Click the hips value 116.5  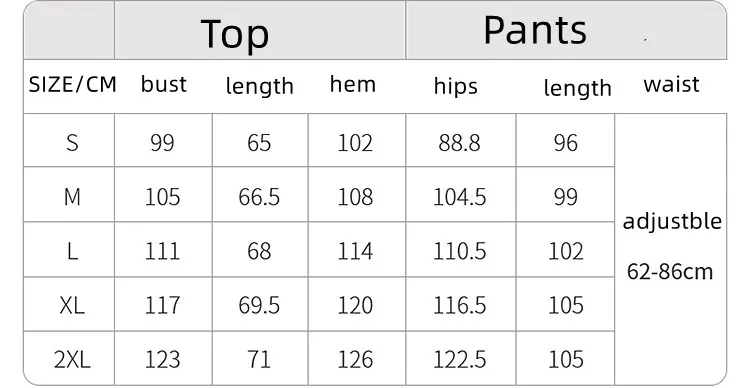coord(460,305)
